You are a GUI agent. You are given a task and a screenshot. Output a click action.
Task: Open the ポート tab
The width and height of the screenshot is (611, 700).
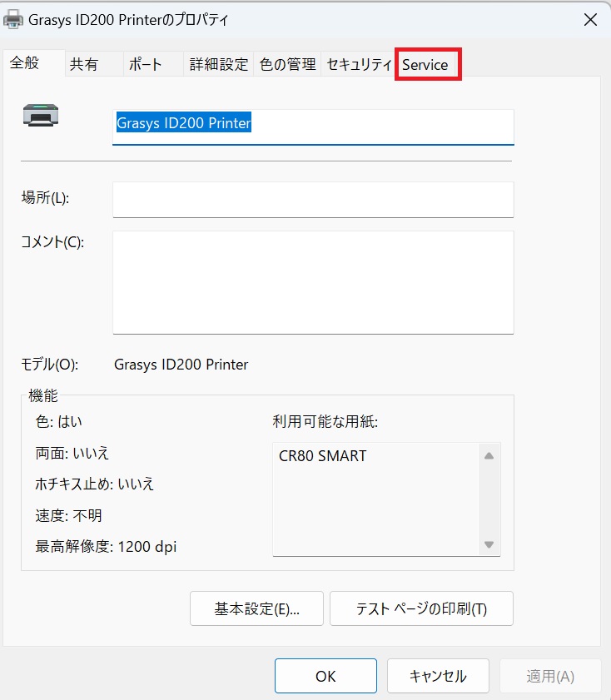153,64
